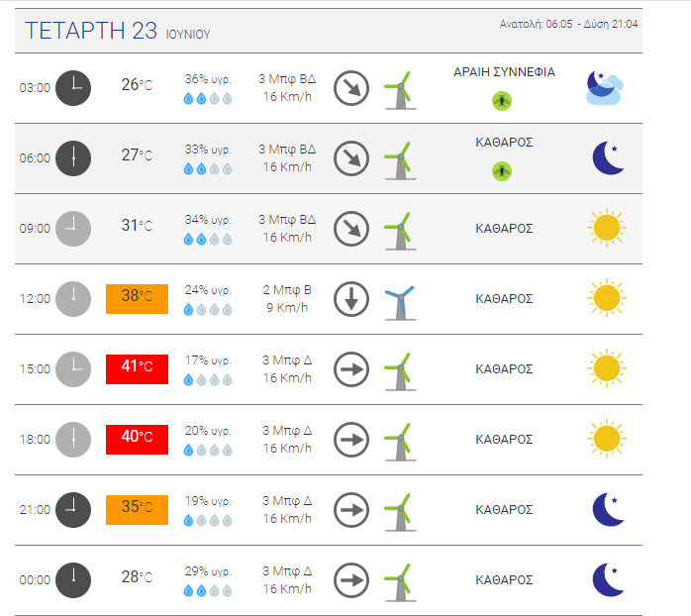The width and height of the screenshot is (691, 616).
Task: Click the green wind turbine at 18:00
Action: click(400, 442)
